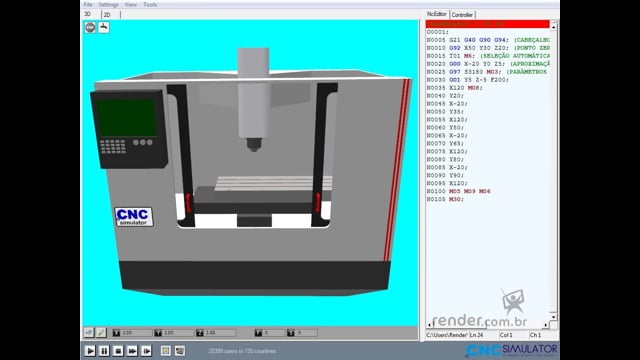Click line N0065 X-20;

click(447, 136)
